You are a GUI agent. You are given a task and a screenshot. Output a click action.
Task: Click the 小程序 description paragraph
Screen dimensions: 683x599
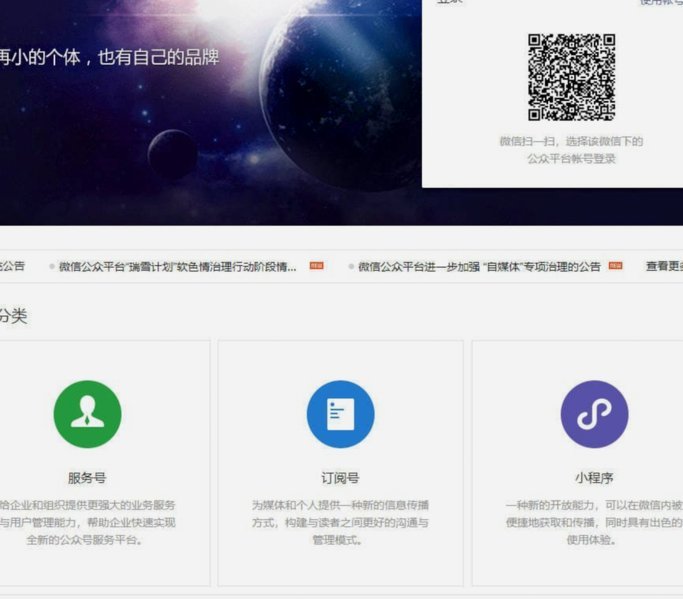tap(594, 522)
